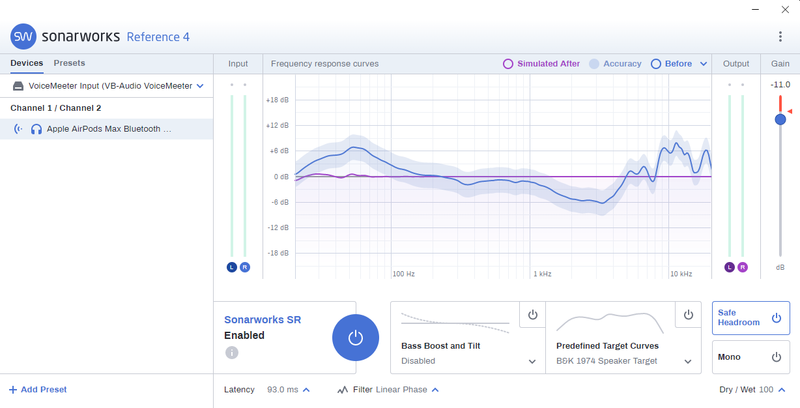The width and height of the screenshot is (800, 408).
Task: Click the Sonarworks SR title link
Action: (x=263, y=320)
